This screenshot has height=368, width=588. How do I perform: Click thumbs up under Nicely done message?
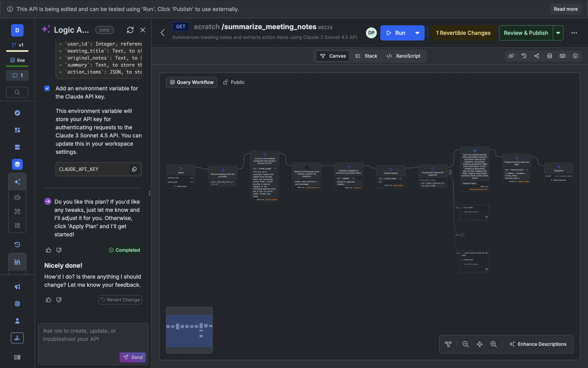click(48, 300)
